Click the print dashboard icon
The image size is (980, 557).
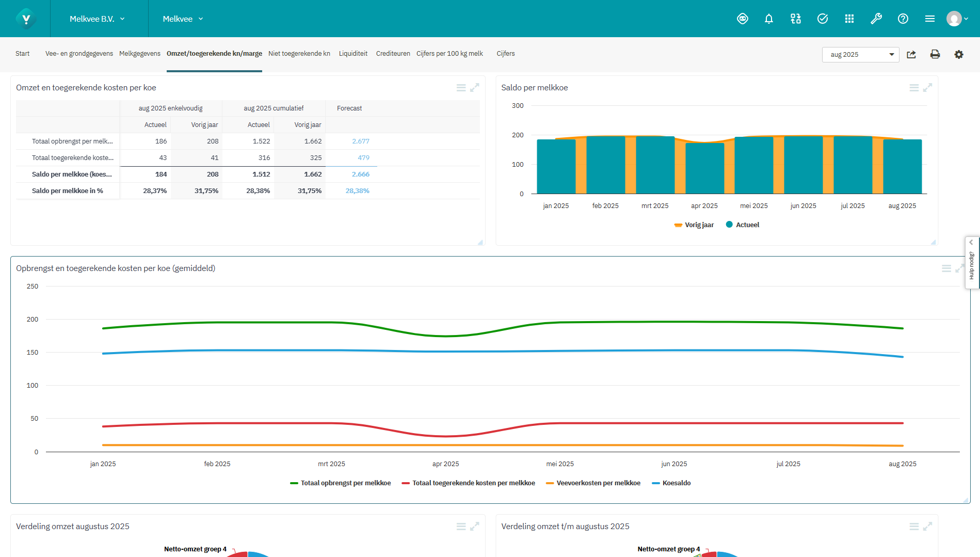coord(935,54)
